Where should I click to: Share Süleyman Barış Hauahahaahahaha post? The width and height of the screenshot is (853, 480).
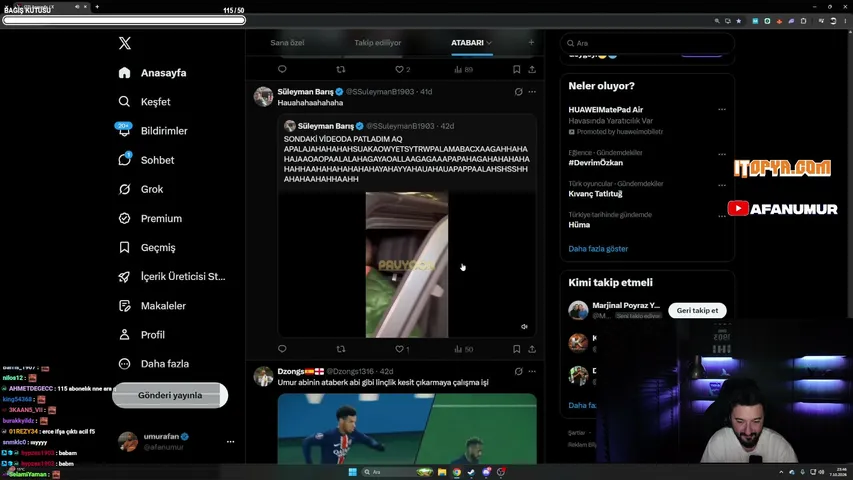(532, 349)
